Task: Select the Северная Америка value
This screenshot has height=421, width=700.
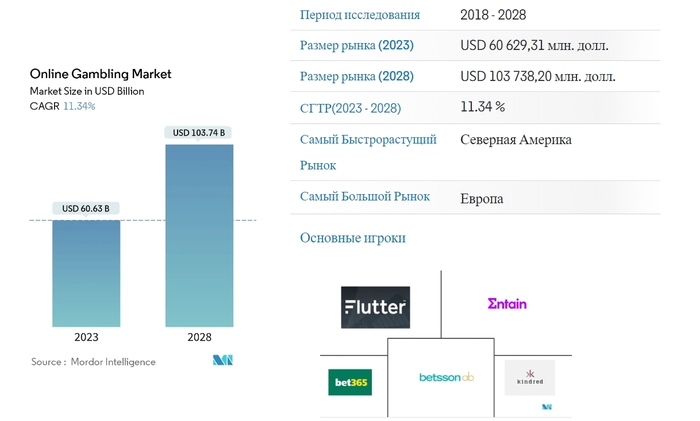Action: (x=516, y=140)
